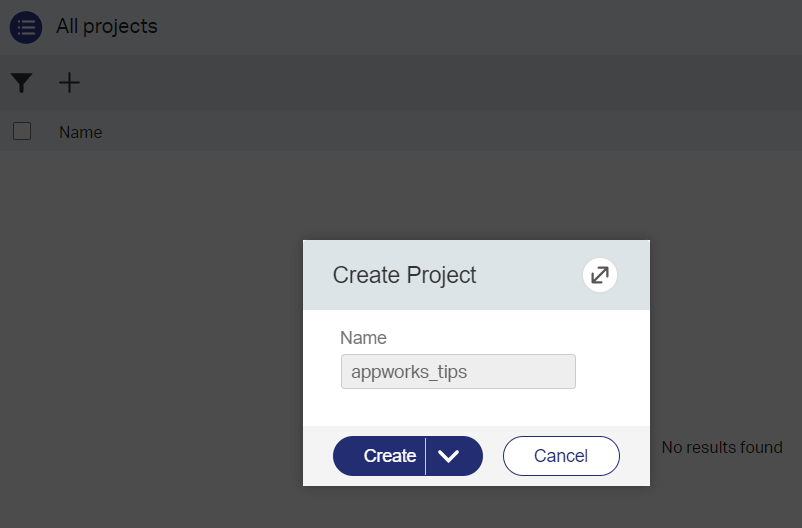Screen dimensions: 802x528
Task: Click the No results found message
Action: (722, 447)
